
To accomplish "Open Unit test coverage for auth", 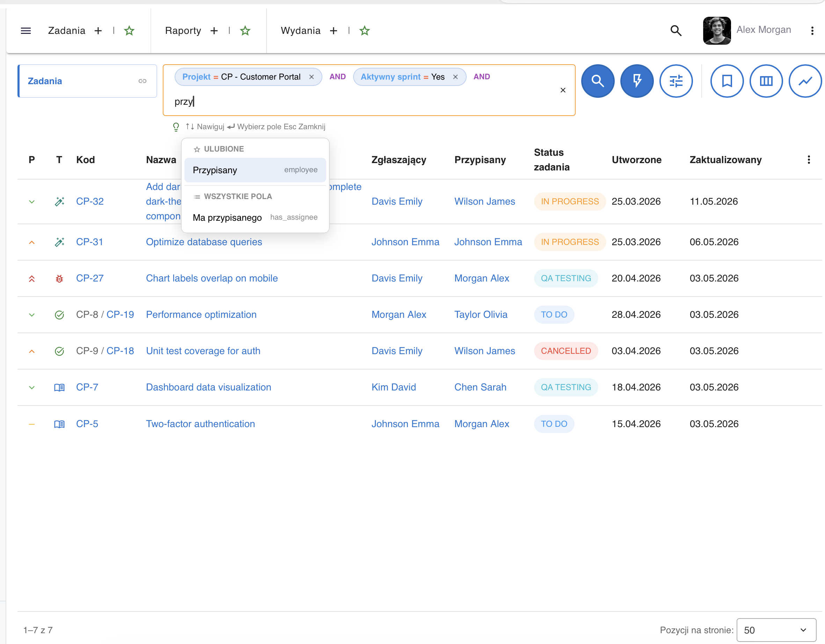I will click(203, 351).
